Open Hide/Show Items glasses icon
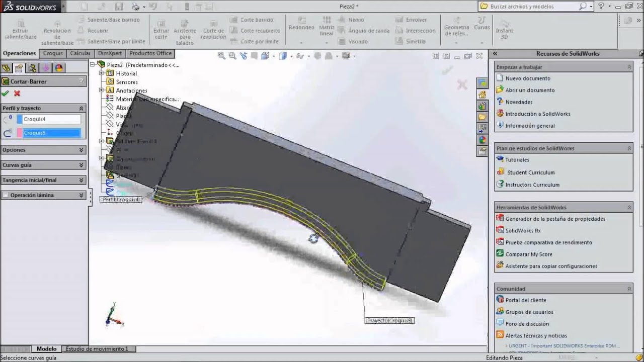644x362 pixels. point(300,56)
